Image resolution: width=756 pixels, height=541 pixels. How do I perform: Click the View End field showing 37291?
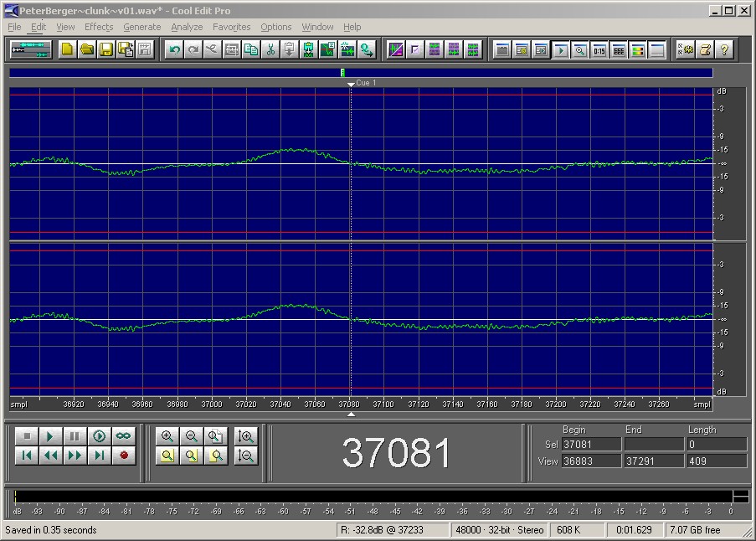654,461
